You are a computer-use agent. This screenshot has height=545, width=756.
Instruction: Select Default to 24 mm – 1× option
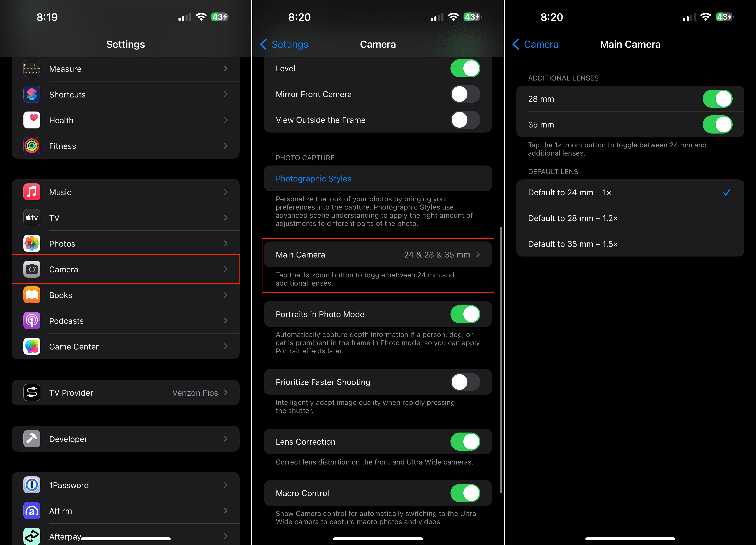click(x=630, y=192)
